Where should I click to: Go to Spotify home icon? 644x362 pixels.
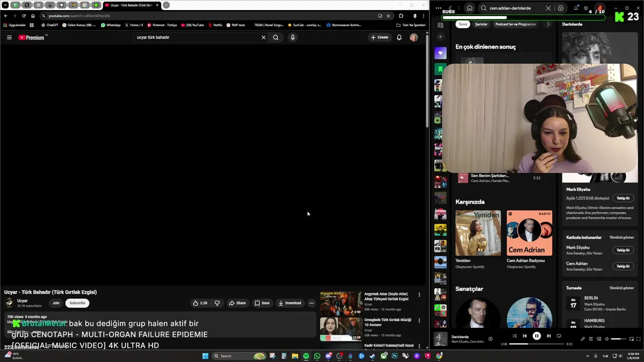(x=469, y=8)
